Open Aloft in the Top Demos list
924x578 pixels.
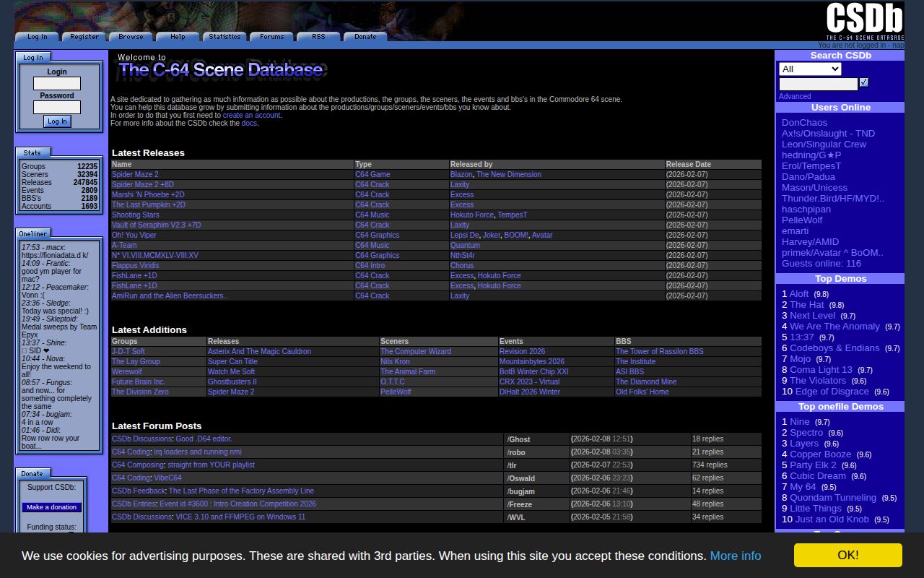pyautogui.click(x=798, y=293)
